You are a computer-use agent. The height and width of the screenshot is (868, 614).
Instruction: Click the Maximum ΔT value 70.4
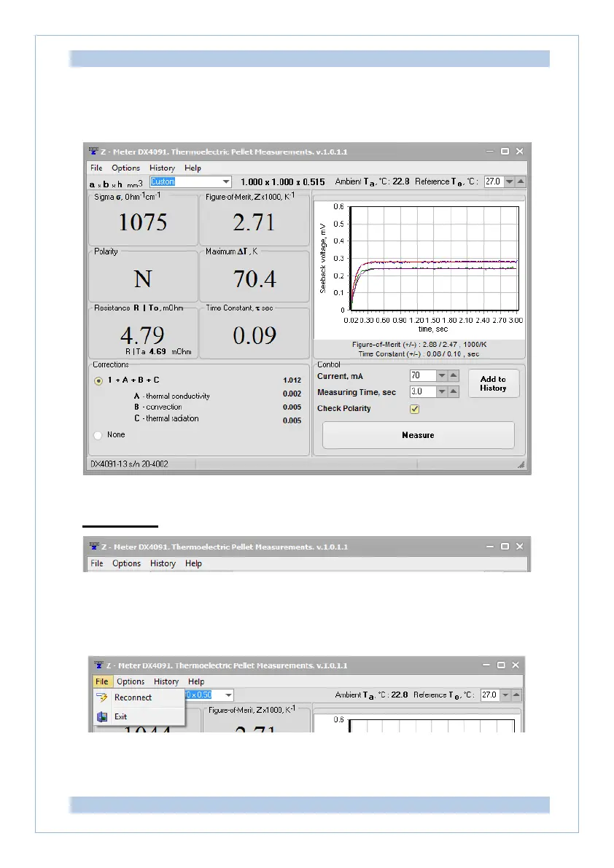pos(254,279)
